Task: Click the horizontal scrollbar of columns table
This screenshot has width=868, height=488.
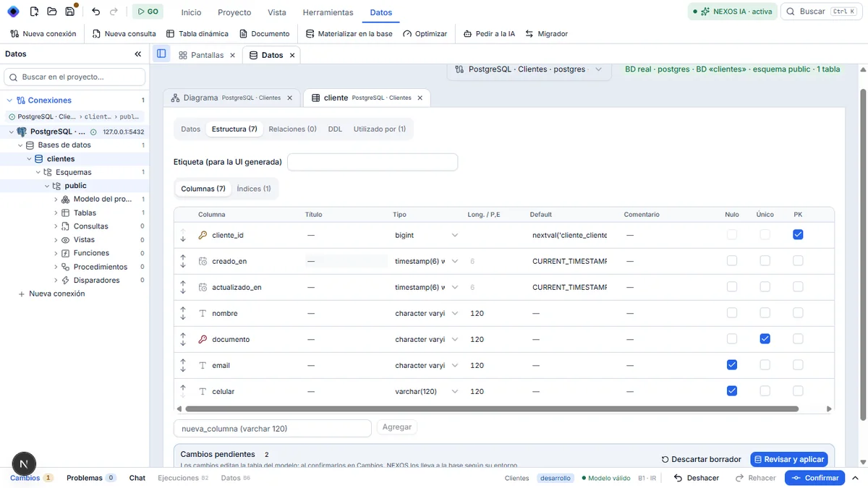Action: 492,408
